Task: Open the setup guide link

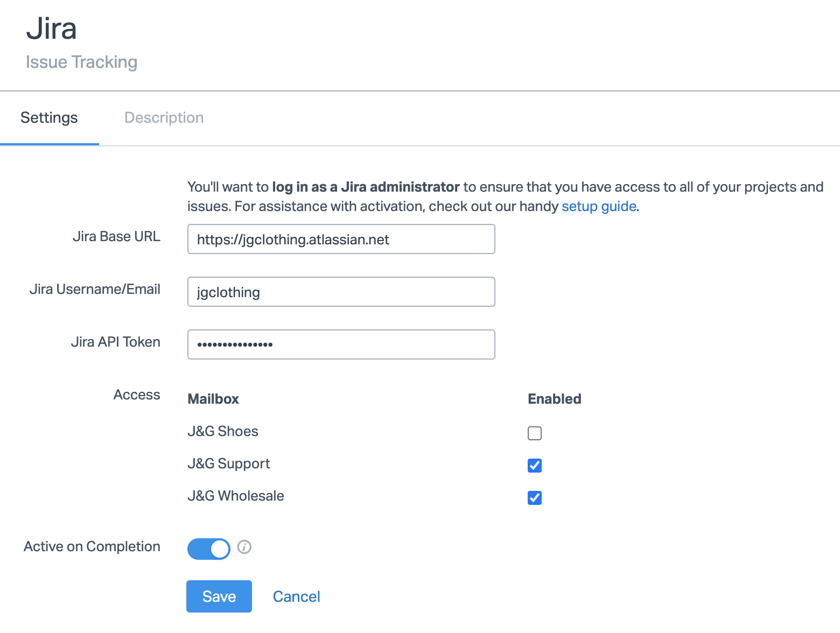Action: (599, 207)
